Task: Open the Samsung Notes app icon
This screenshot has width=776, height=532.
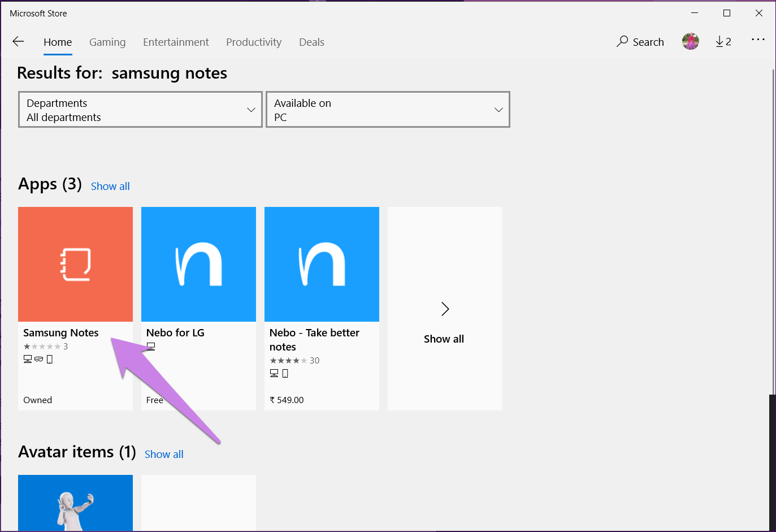Action: click(75, 264)
